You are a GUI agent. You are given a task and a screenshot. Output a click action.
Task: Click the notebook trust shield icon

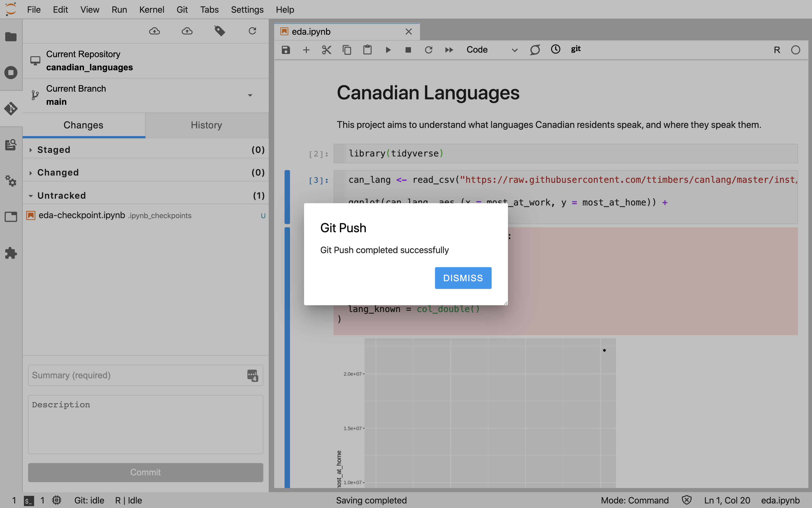tap(686, 500)
